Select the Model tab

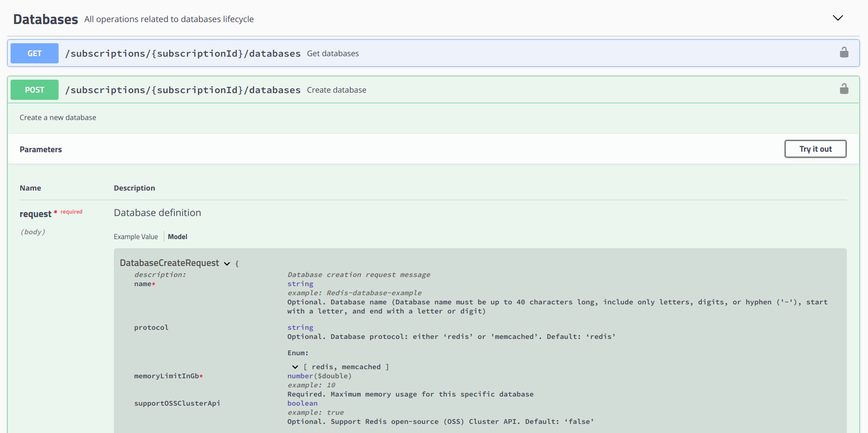[x=177, y=236]
